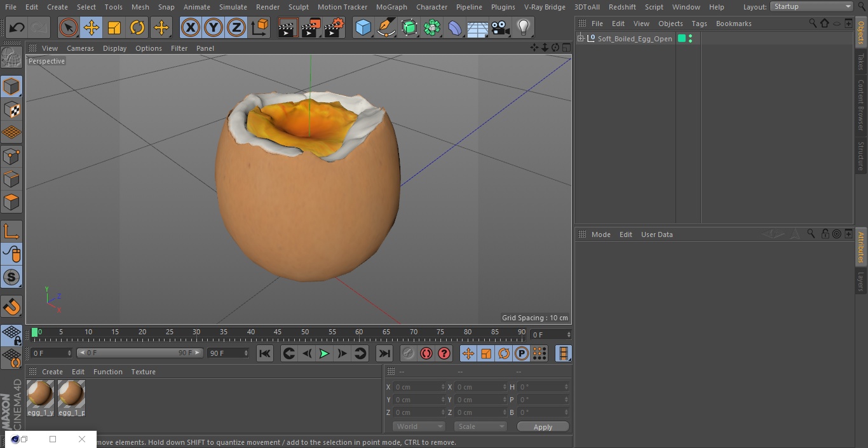Toggle the coordinate system icon

pos(260,27)
